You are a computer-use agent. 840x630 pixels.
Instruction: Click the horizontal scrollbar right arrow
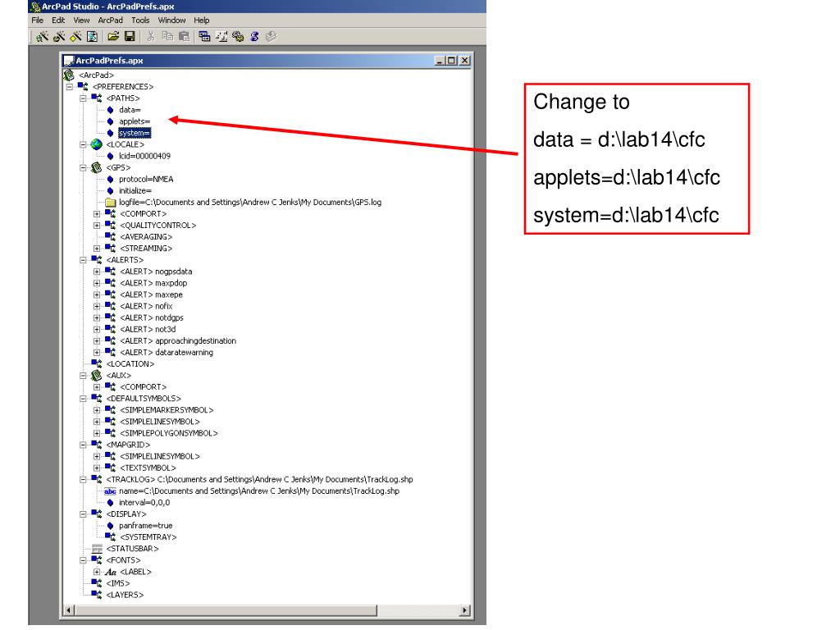click(464, 610)
